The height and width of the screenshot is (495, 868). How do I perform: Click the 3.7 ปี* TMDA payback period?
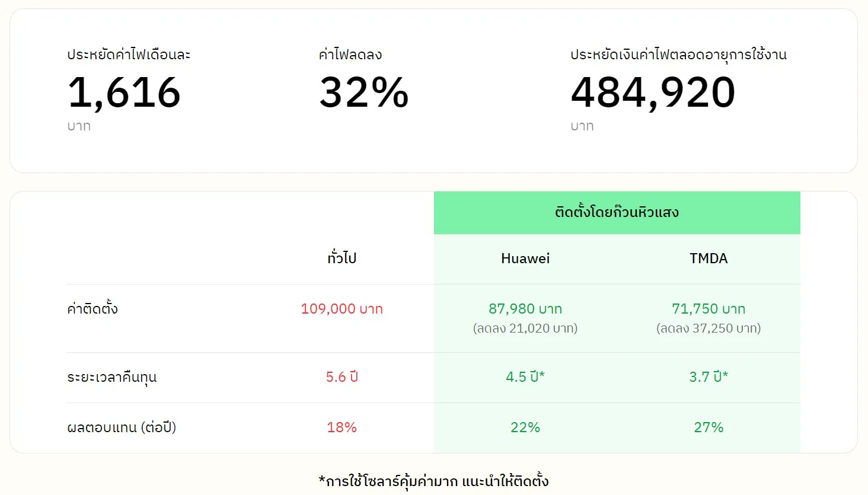tap(709, 377)
